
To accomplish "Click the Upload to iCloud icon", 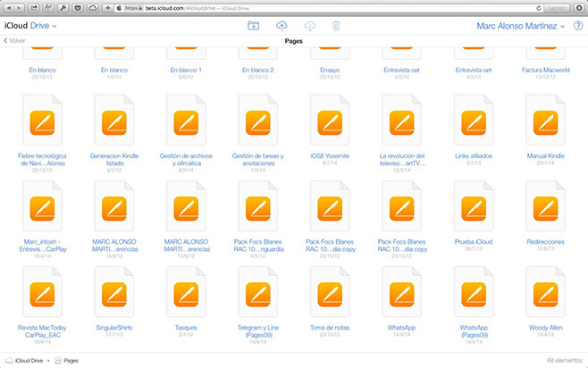I will click(x=281, y=27).
